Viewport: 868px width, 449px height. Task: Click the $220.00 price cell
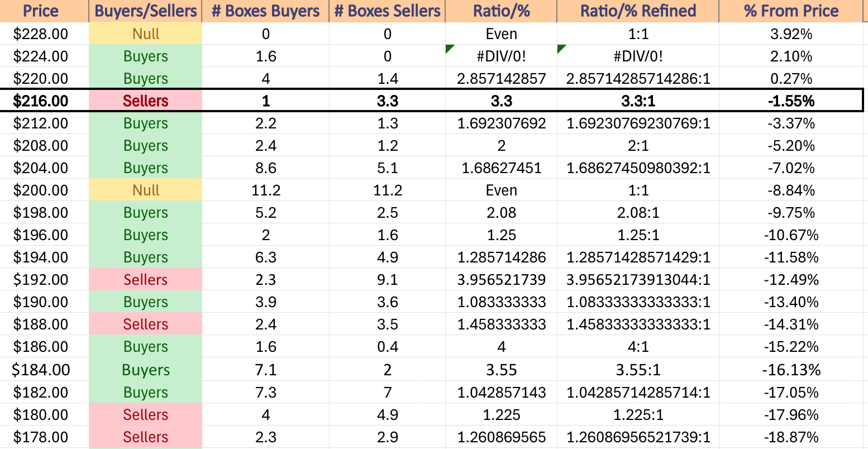[44, 79]
